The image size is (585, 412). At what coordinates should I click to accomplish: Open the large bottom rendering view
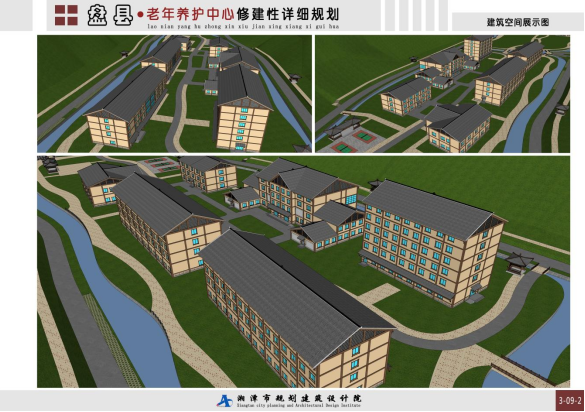coord(303,272)
